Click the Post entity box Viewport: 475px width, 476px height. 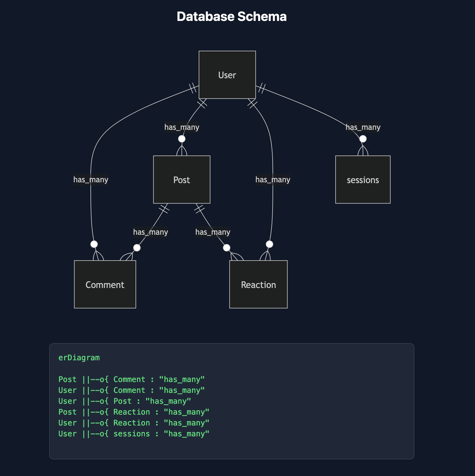[182, 180]
